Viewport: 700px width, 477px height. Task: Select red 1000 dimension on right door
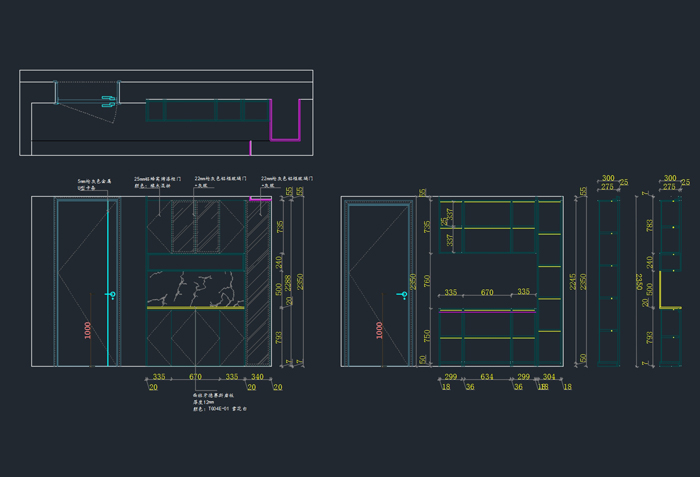click(379, 331)
